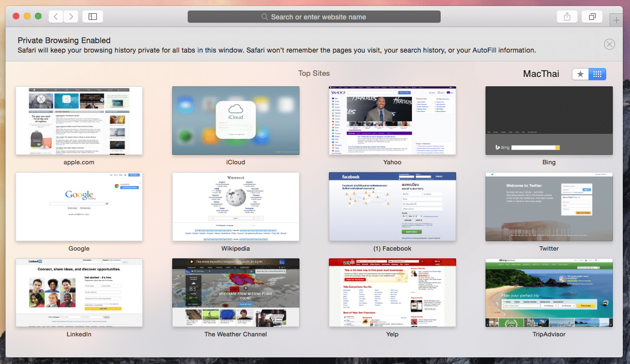
Task: Open the Facebook thumbnail
Action: click(x=393, y=207)
